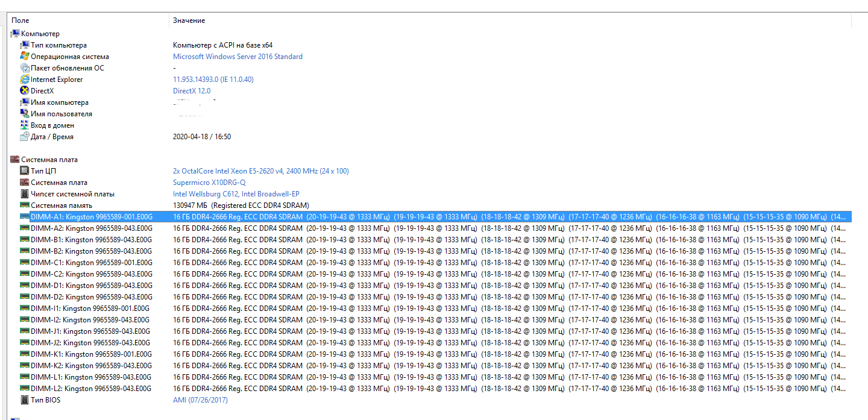Image resolution: width=868 pixels, height=420 pixels.
Task: Select the date value 2020-04-18 / 16:50
Action: point(202,137)
